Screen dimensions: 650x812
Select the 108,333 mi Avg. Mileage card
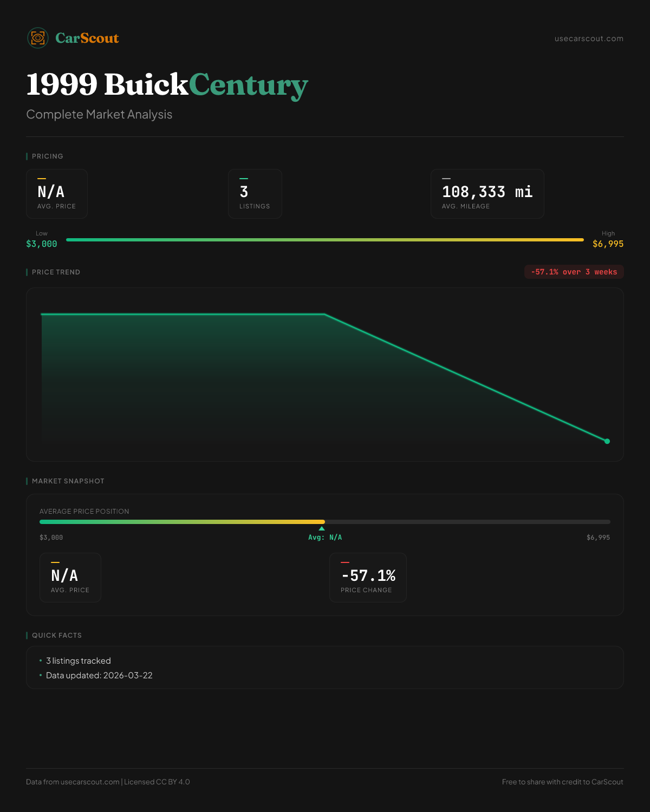(487, 194)
